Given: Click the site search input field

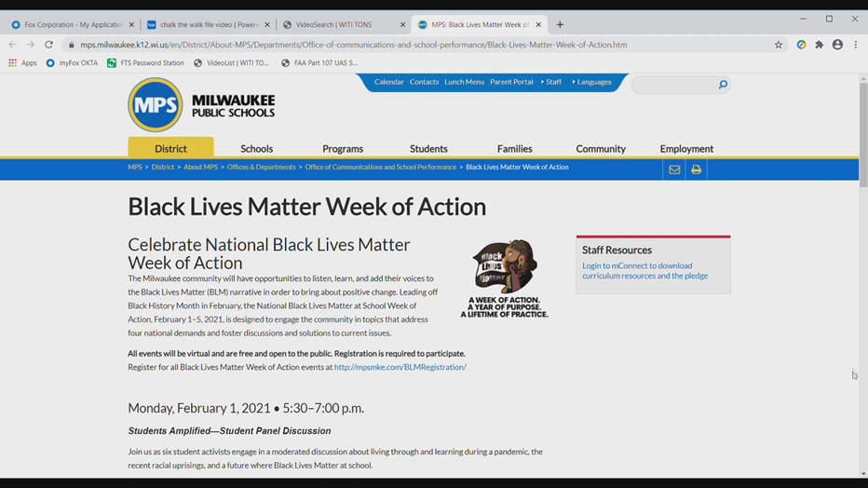Looking at the screenshot, I should pos(674,85).
